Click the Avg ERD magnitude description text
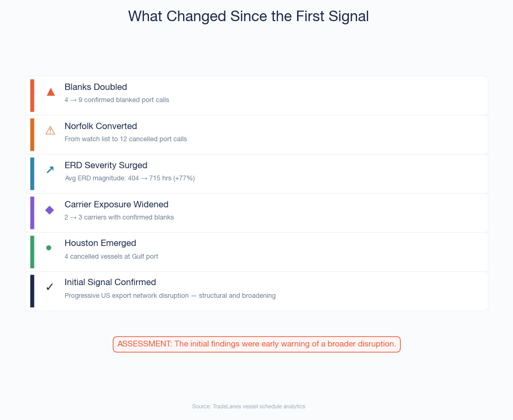 [130, 178]
